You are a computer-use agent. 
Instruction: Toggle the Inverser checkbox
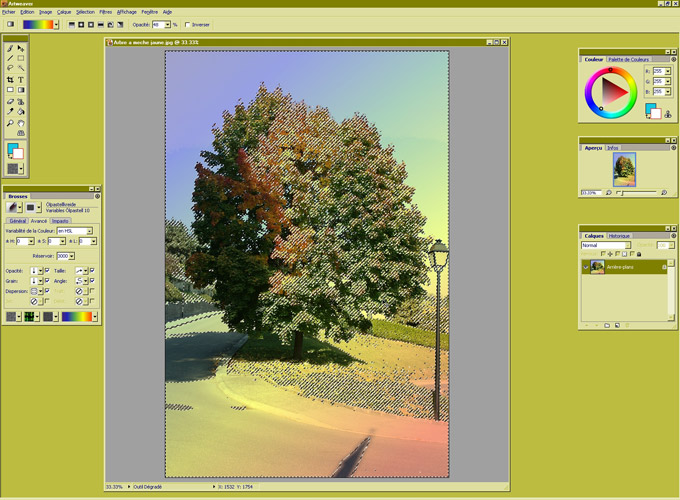188,25
